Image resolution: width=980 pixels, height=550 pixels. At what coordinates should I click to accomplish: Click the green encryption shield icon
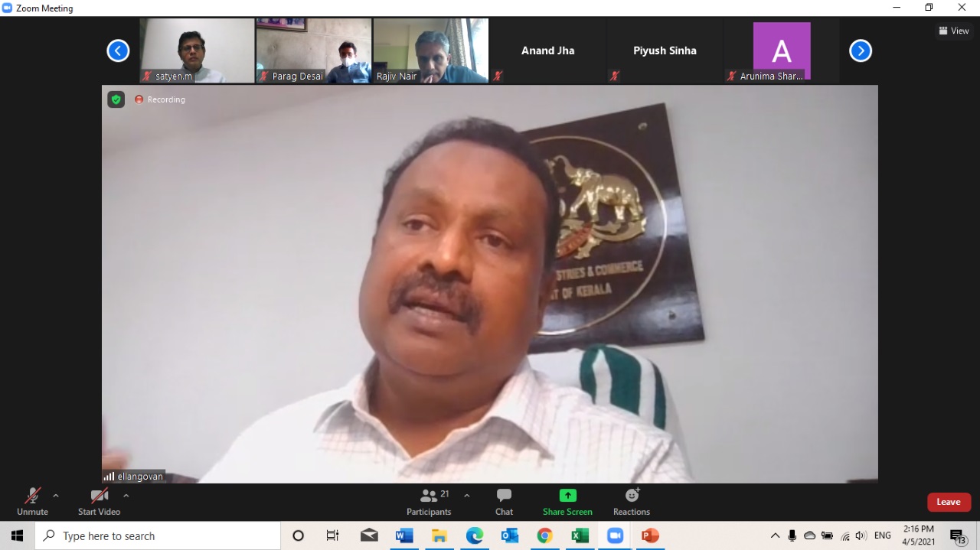point(116,99)
